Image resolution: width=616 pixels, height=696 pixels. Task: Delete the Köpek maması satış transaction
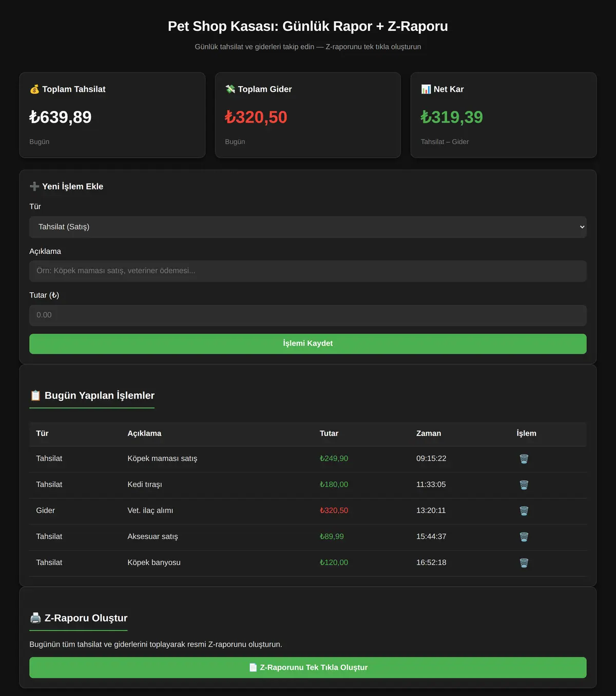pos(524,459)
